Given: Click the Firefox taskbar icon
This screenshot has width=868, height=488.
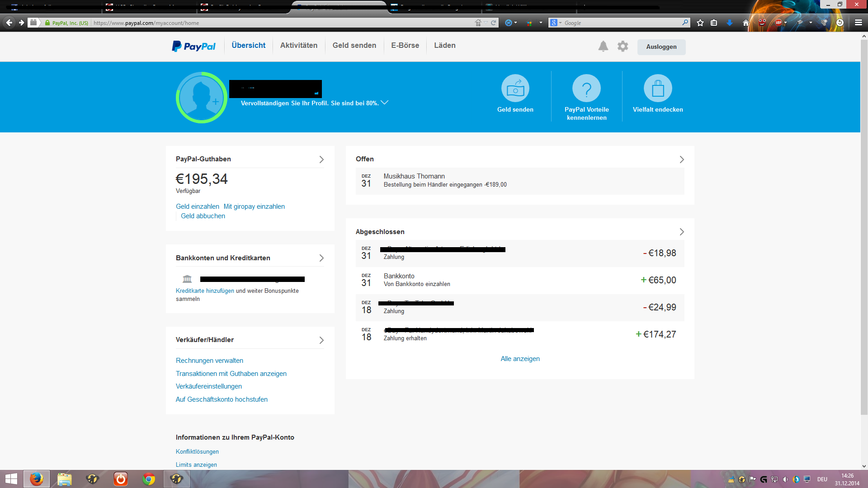Looking at the screenshot, I should (x=37, y=479).
